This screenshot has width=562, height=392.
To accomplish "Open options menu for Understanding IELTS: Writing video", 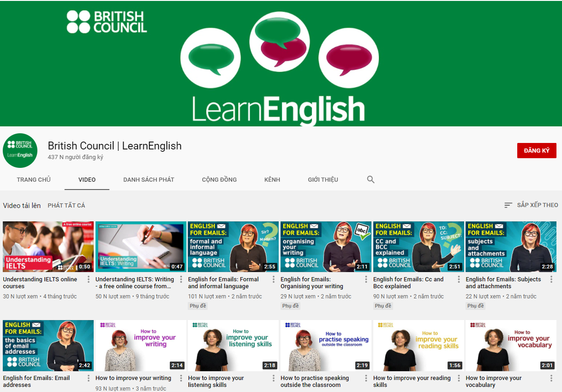I will (181, 279).
